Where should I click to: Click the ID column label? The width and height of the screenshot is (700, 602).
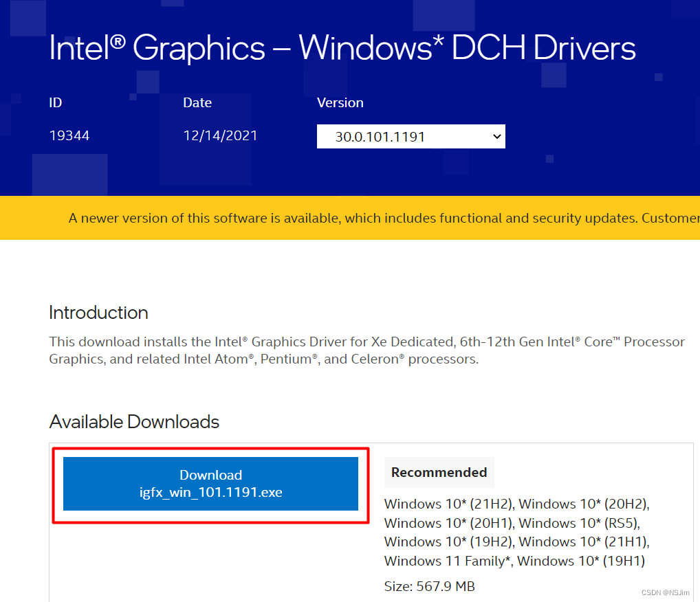coord(56,102)
